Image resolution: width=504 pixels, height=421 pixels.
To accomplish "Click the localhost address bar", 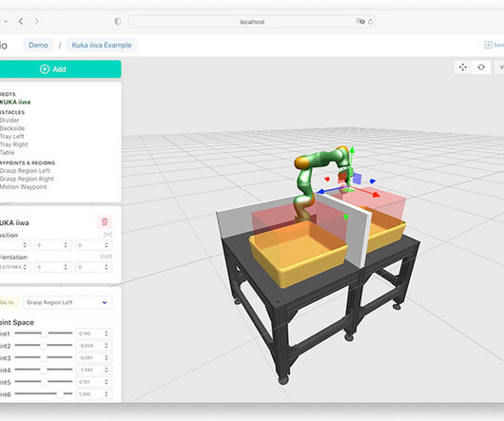I will pos(252,22).
